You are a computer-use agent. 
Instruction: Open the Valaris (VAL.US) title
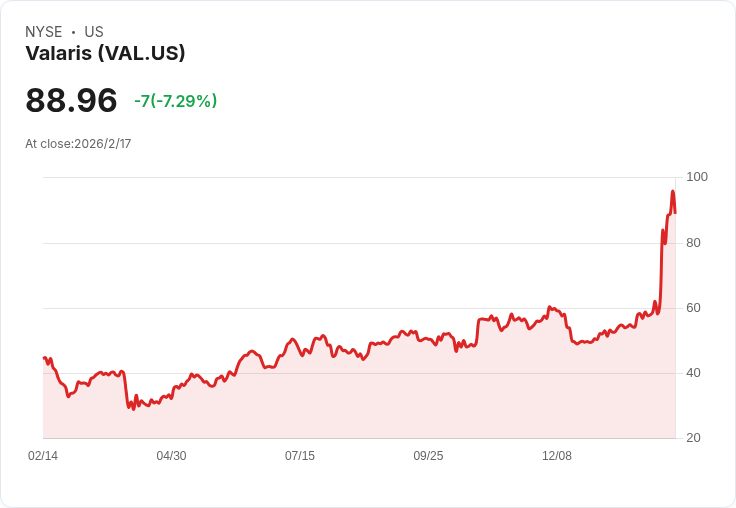click(105, 54)
